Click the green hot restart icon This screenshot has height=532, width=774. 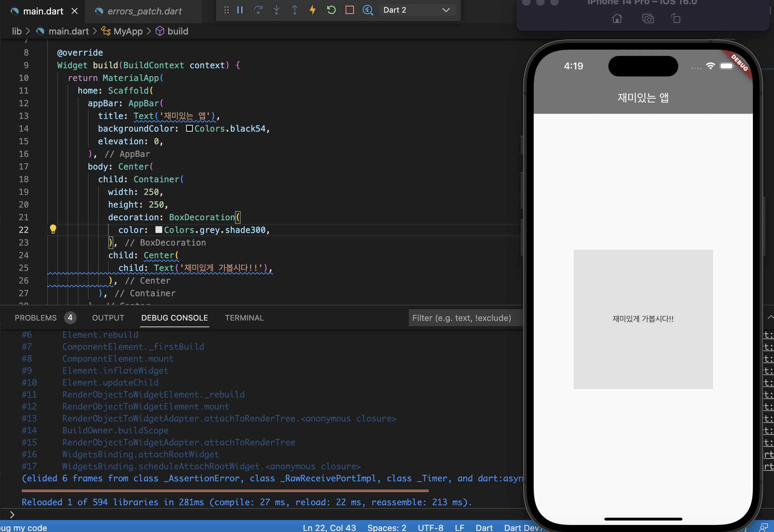point(331,10)
